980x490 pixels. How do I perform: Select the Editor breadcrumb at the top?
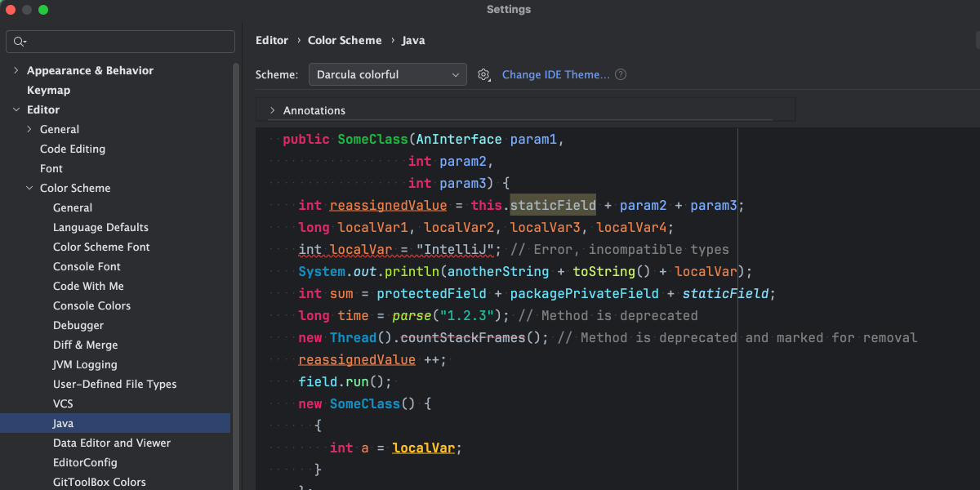pyautogui.click(x=272, y=40)
